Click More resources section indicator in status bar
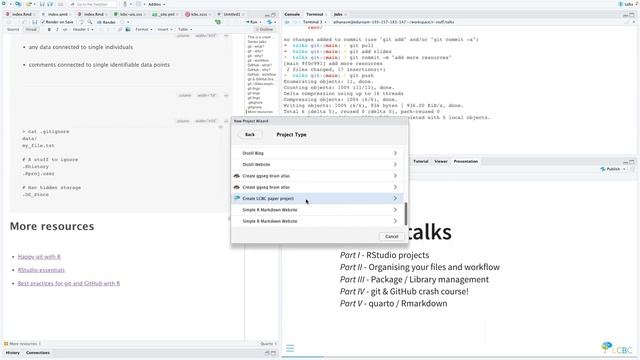640x360 pixels. pyautogui.click(x=23, y=344)
